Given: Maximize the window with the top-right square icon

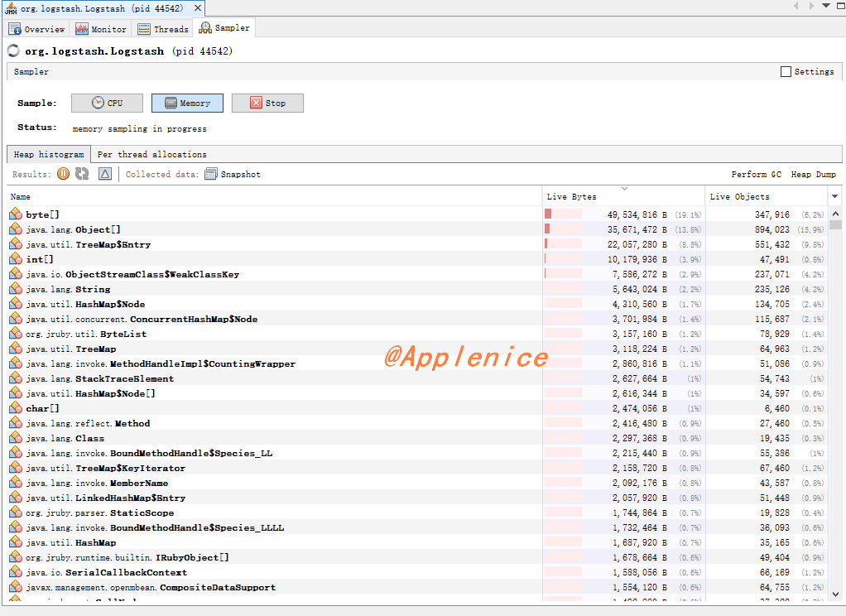Looking at the screenshot, I should click(840, 6).
